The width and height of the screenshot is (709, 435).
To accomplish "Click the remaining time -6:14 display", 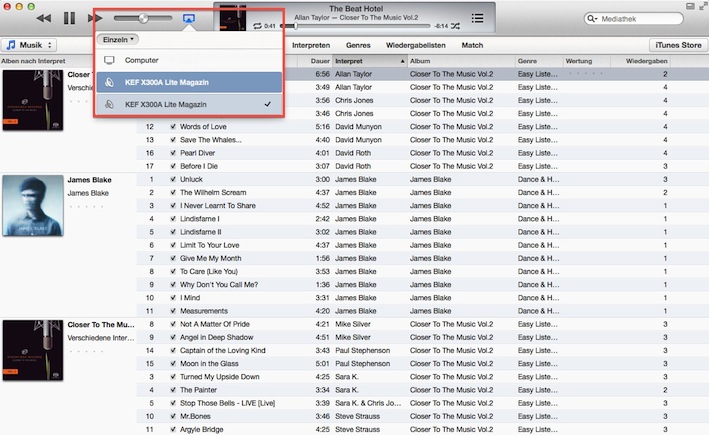I will coord(441,26).
